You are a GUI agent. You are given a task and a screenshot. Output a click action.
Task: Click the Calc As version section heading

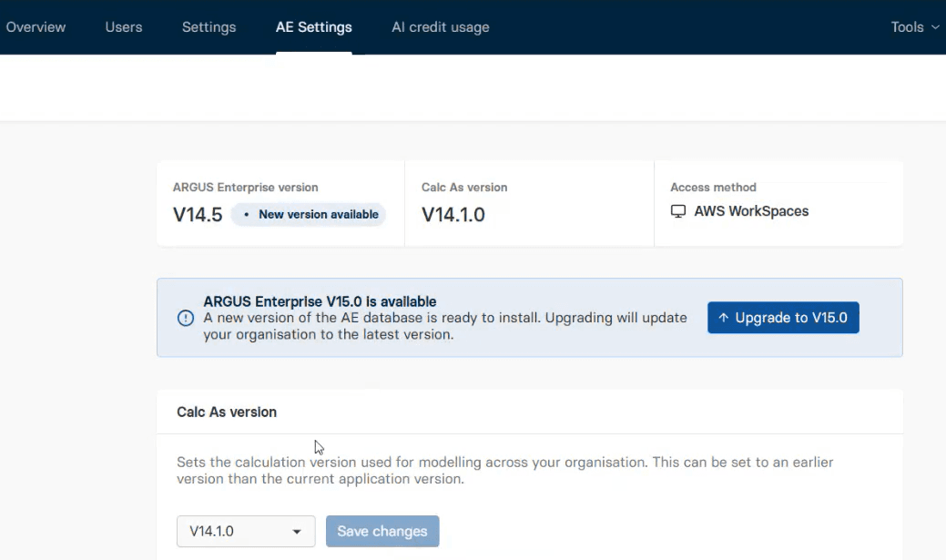click(227, 412)
